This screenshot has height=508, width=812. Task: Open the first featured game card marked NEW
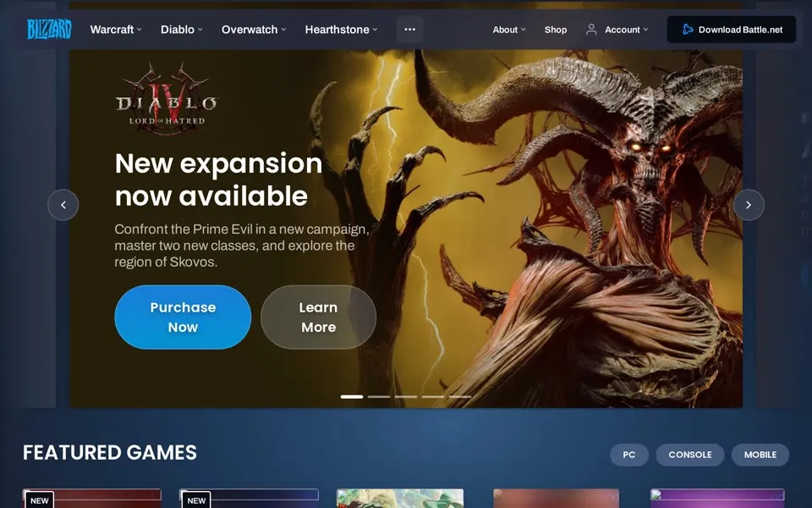pyautogui.click(x=91, y=498)
